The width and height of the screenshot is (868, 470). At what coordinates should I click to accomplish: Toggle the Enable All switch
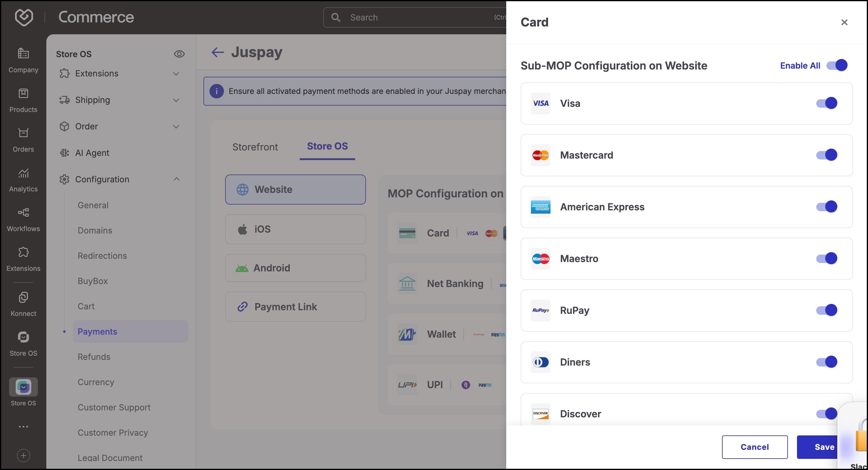(x=837, y=65)
